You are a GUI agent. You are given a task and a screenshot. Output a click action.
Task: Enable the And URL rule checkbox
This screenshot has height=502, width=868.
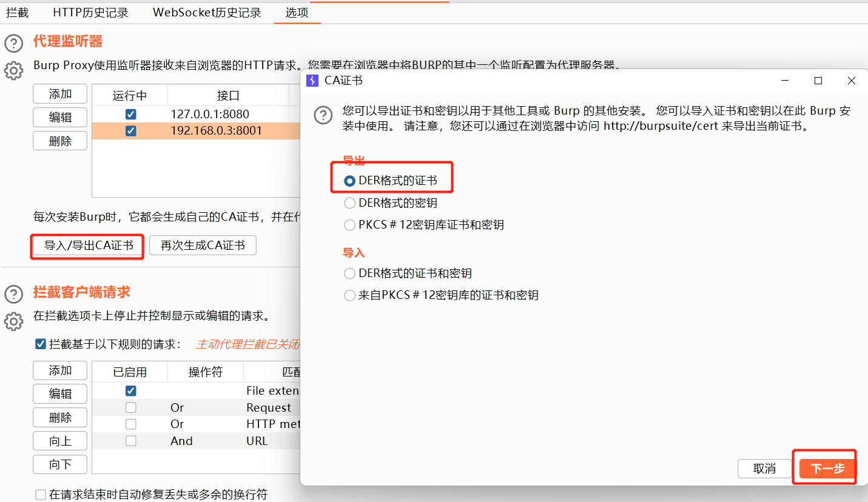pyautogui.click(x=130, y=441)
